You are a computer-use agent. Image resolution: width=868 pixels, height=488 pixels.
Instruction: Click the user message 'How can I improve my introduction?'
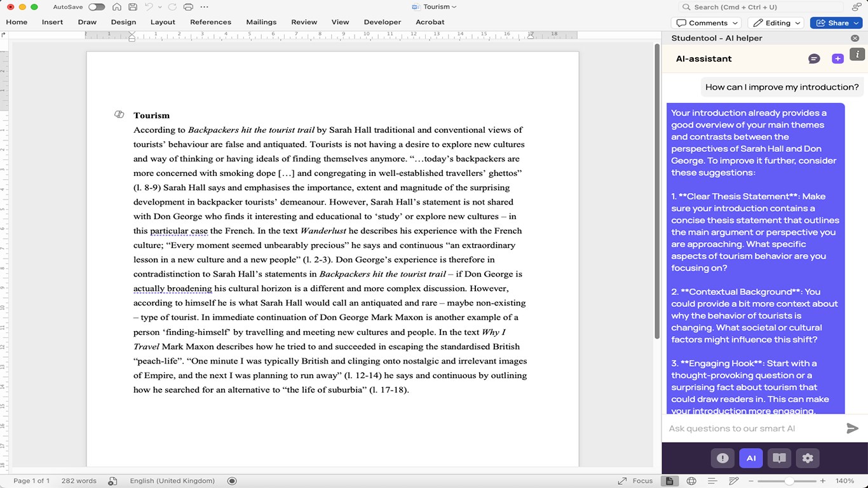click(x=782, y=87)
